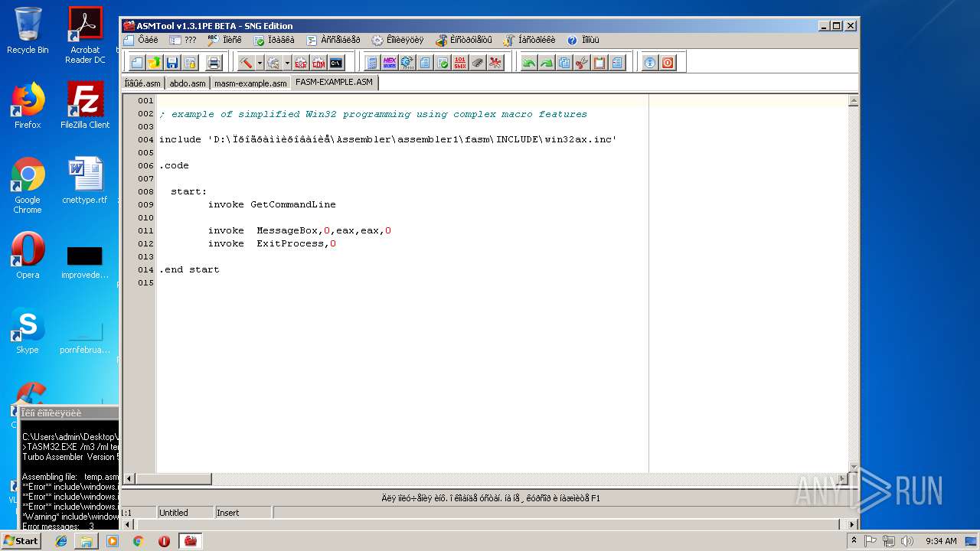This screenshot has height=551, width=980.
Task: Switch to the first .asm tab
Action: tap(143, 83)
